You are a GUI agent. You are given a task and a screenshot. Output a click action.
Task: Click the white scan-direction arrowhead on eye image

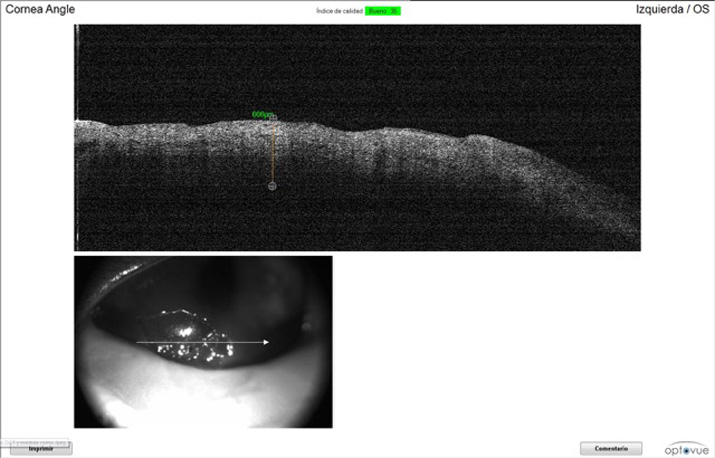(266, 342)
